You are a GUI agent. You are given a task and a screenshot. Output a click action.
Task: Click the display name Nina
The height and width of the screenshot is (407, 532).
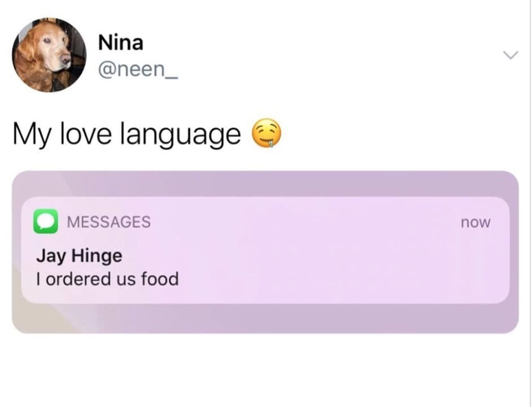[x=121, y=43]
